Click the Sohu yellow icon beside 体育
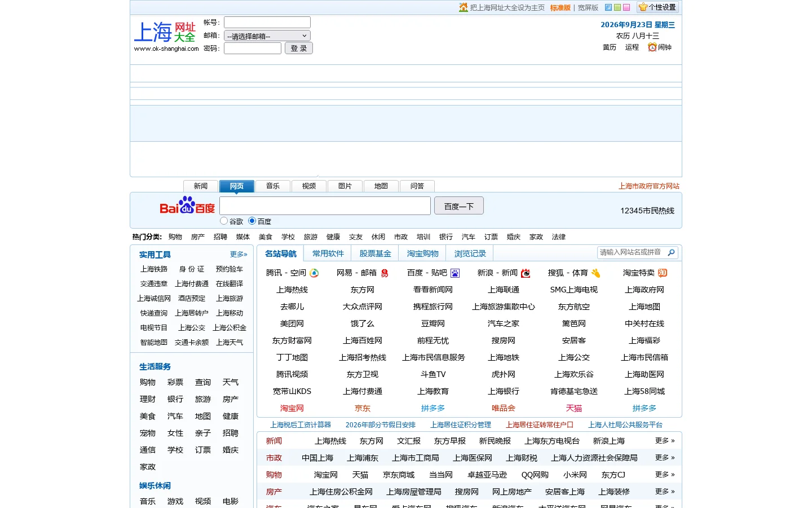The height and width of the screenshot is (508, 812). [x=596, y=273]
